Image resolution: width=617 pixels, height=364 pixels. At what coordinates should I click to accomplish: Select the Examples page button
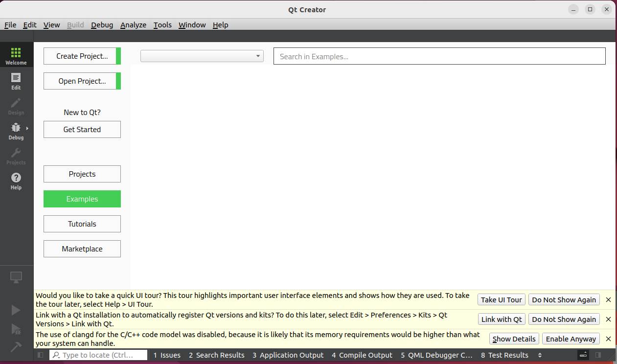coord(82,199)
